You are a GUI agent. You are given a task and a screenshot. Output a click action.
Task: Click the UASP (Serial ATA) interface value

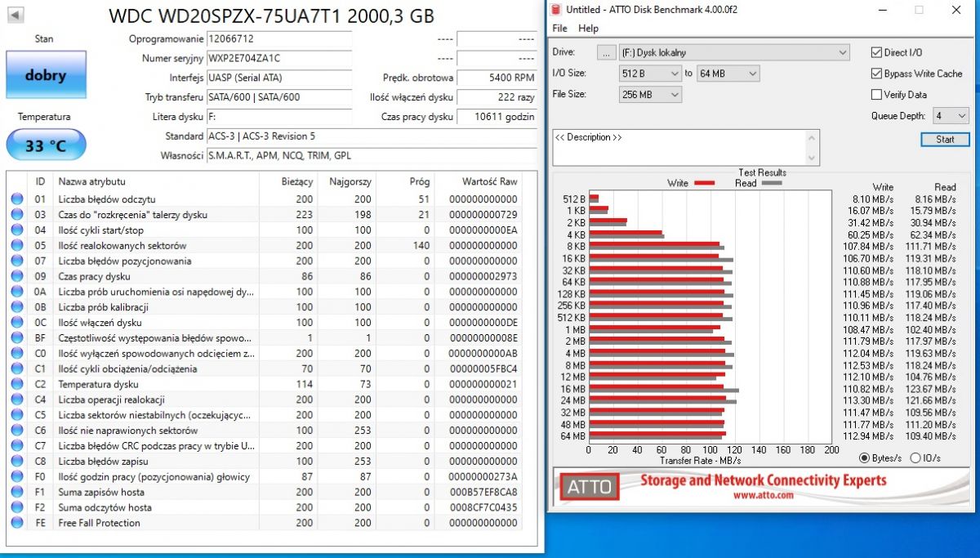click(x=278, y=78)
